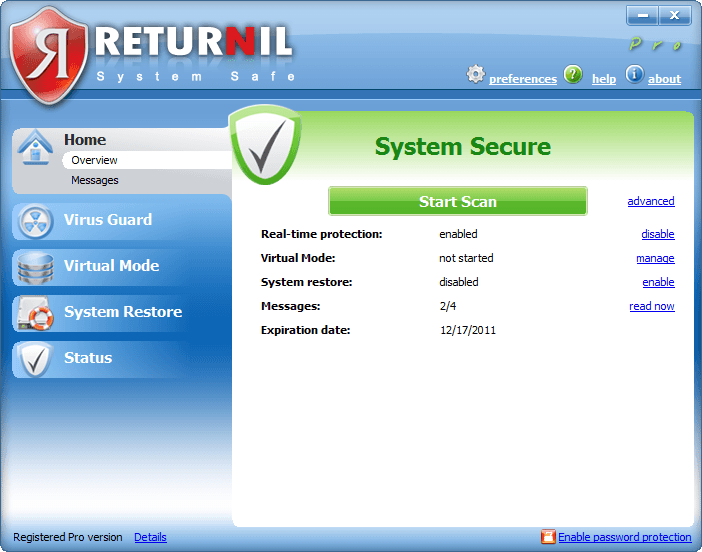Image resolution: width=702 pixels, height=552 pixels.
Task: Click the Virtual Mode status label
Action: click(298, 258)
